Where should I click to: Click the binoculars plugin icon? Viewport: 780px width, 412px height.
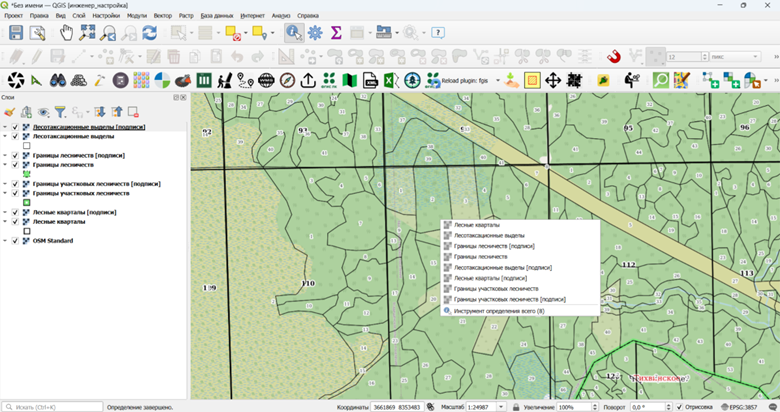(x=58, y=80)
